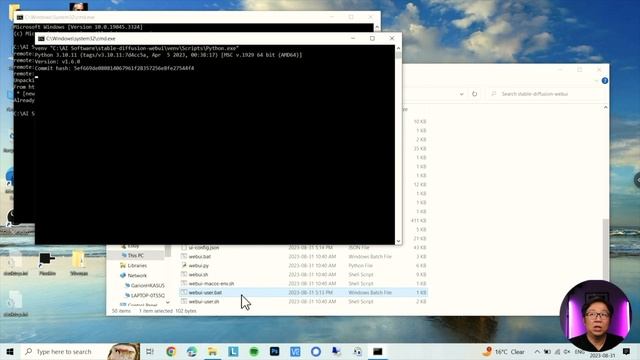Select webui-macos-env.sh file in Explorer
Viewport: 640px width, 360px height.
pyautogui.click(x=211, y=284)
